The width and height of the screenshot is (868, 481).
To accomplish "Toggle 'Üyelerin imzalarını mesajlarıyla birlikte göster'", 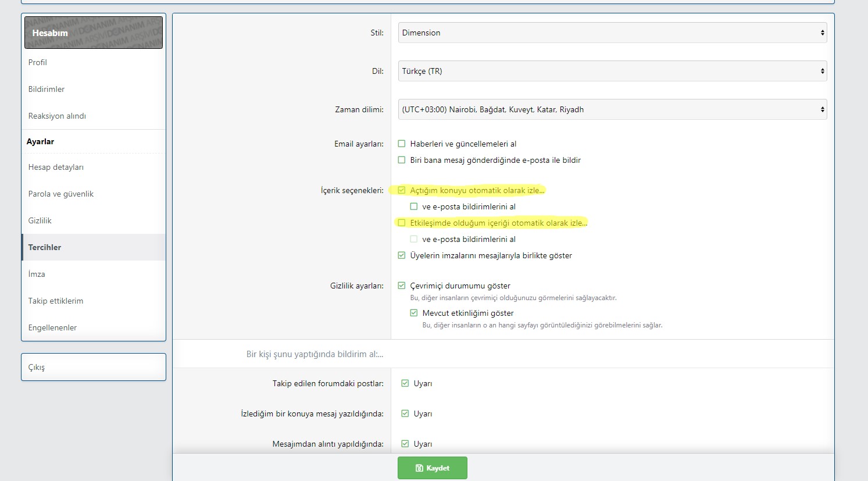I will pos(402,255).
